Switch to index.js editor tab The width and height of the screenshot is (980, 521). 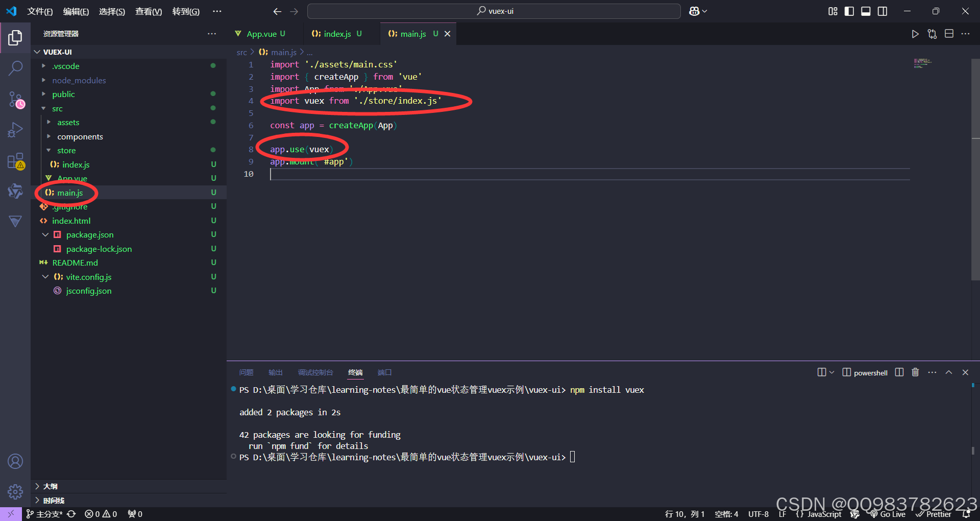pyautogui.click(x=336, y=34)
